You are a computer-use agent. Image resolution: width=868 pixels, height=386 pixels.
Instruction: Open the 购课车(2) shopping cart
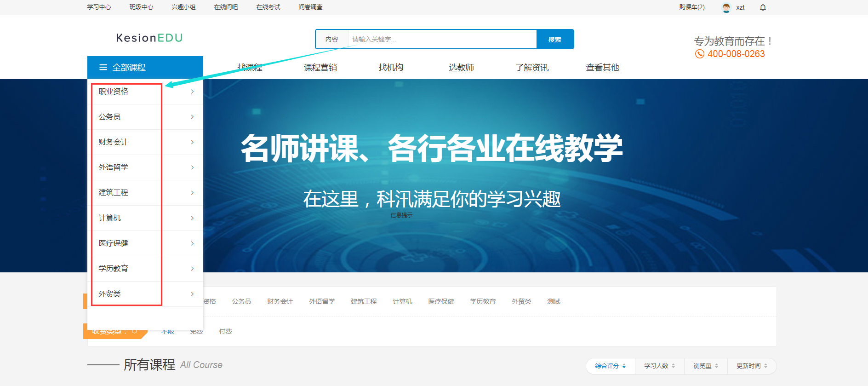691,7
